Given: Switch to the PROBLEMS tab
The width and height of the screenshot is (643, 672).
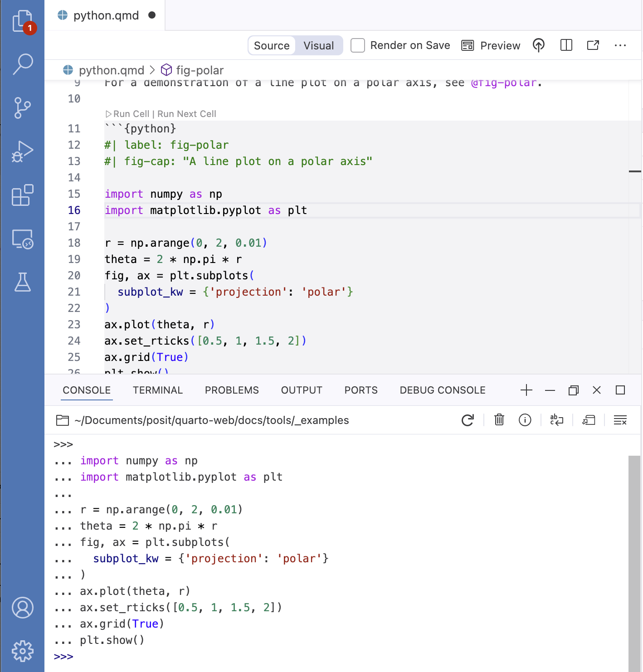Looking at the screenshot, I should (x=232, y=390).
